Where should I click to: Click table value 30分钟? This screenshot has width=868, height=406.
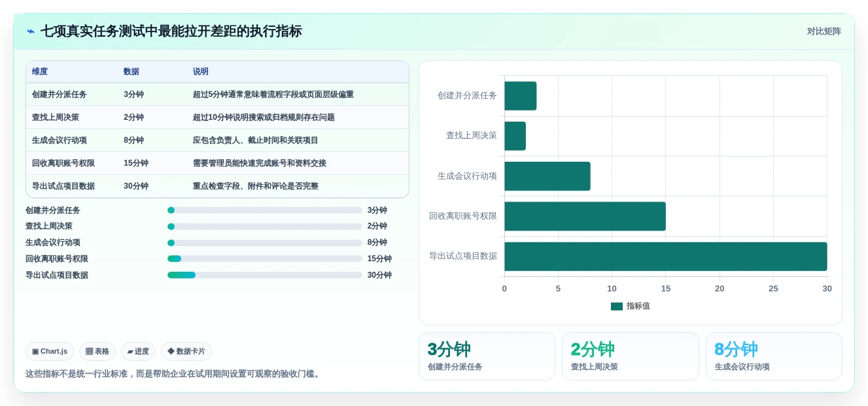(x=136, y=186)
